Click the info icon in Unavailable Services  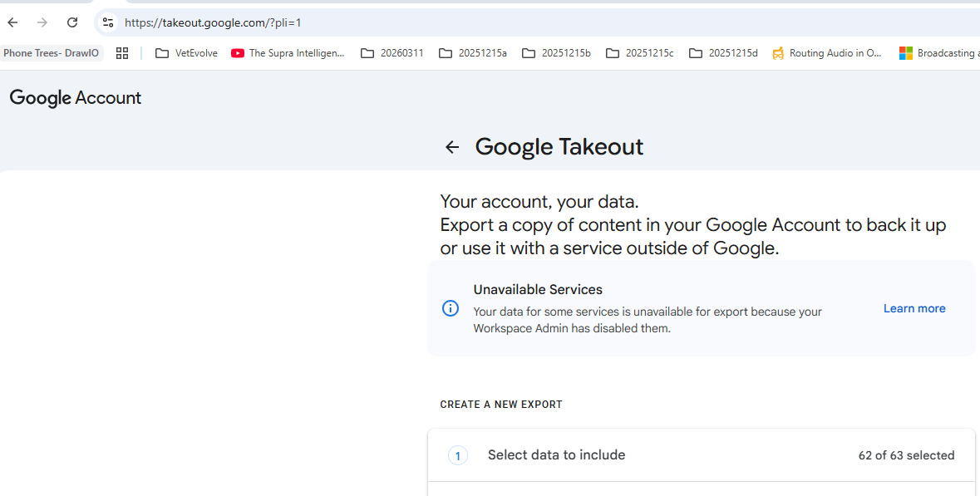click(x=450, y=308)
